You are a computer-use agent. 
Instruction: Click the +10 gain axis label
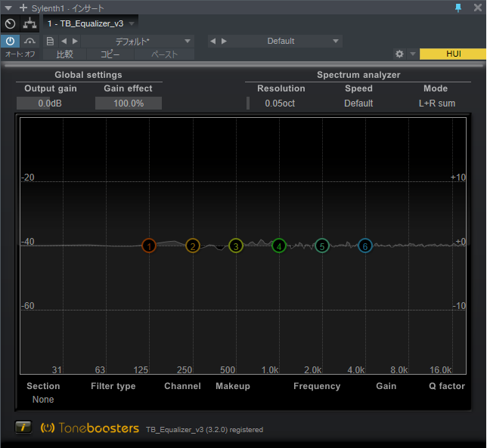[458, 177]
